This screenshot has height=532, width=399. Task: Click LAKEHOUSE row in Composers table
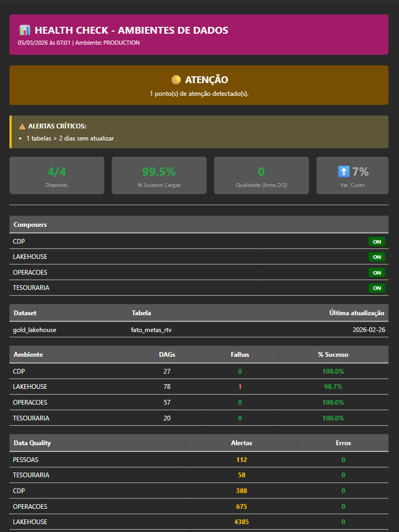tap(199, 257)
